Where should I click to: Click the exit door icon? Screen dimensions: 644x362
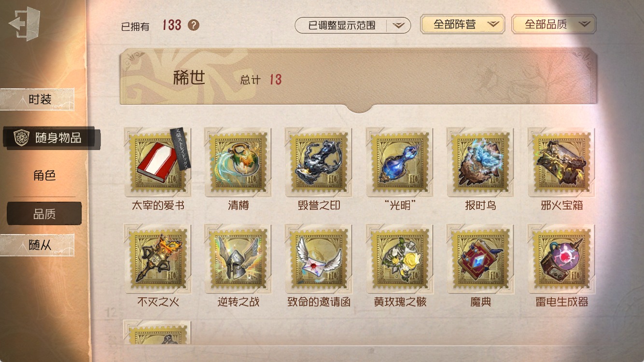(x=24, y=24)
